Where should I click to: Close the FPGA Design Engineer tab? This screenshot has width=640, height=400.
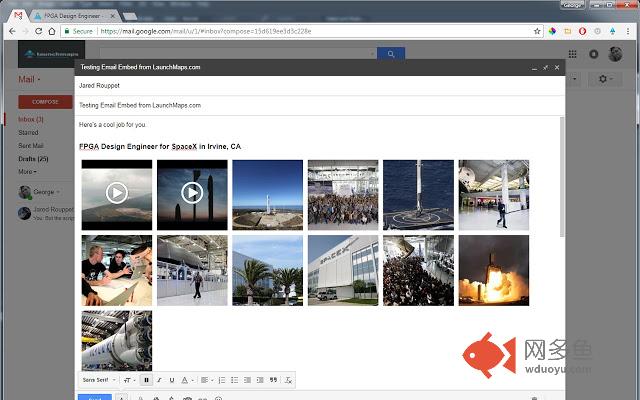click(x=113, y=16)
